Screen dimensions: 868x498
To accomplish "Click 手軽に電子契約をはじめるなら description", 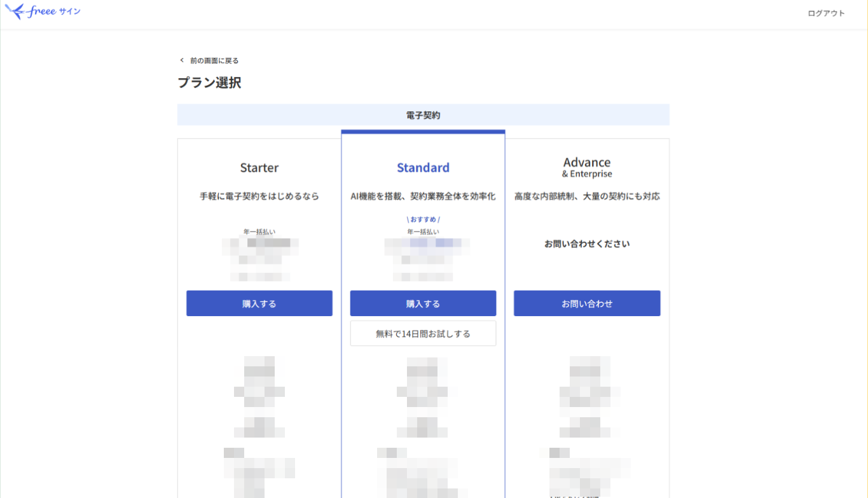I will pyautogui.click(x=259, y=197).
